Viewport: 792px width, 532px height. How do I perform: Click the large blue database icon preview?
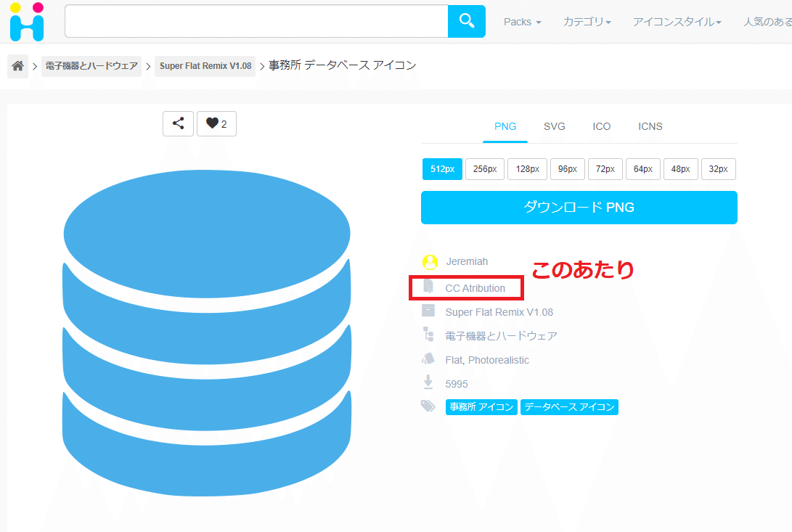point(207,332)
